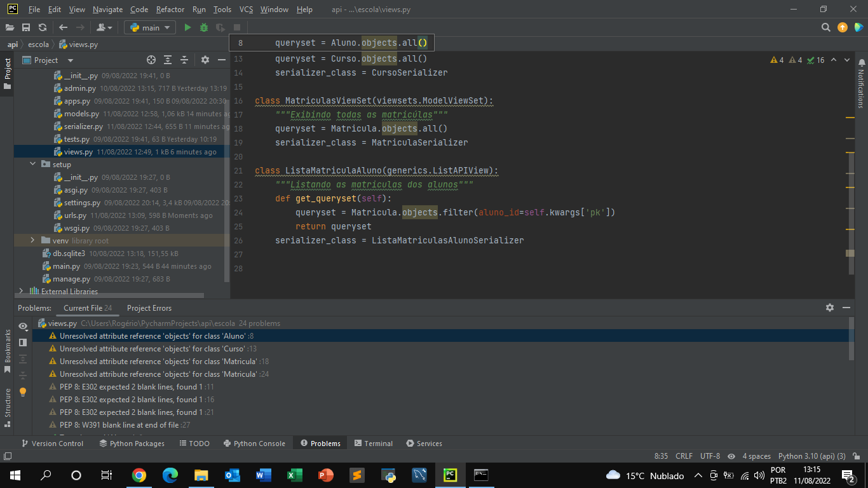Click the UTF-8 encoding status widget
Image resolution: width=868 pixels, height=488 pixels.
pos(710,456)
